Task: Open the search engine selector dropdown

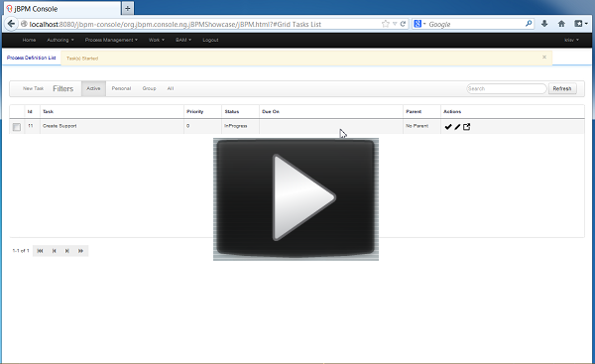Action: (419, 24)
